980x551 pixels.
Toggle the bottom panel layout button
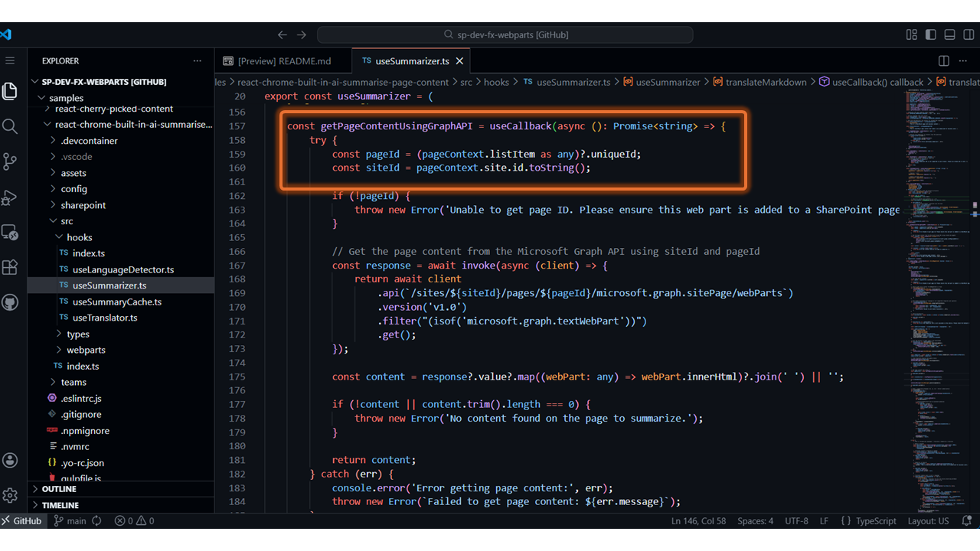pos(949,34)
